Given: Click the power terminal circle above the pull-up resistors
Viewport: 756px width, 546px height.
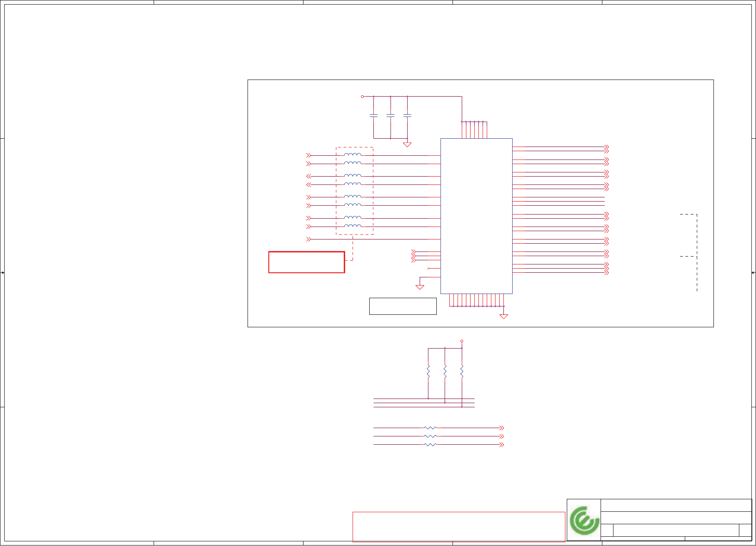Looking at the screenshot, I should 462,341.
